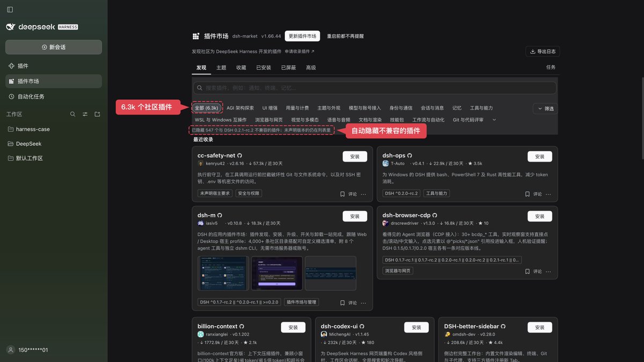
Task: Open the 申请收录插件 link
Action: click(299, 51)
